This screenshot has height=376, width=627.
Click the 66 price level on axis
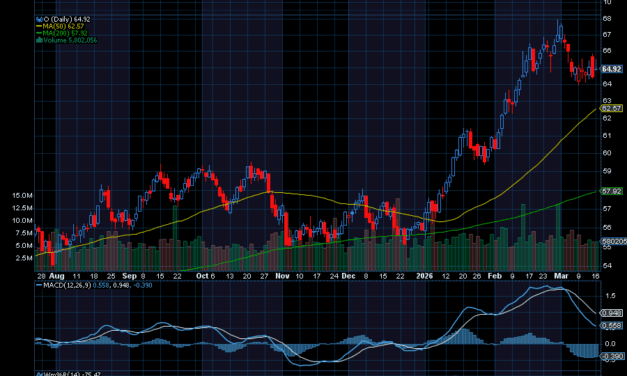pos(607,51)
